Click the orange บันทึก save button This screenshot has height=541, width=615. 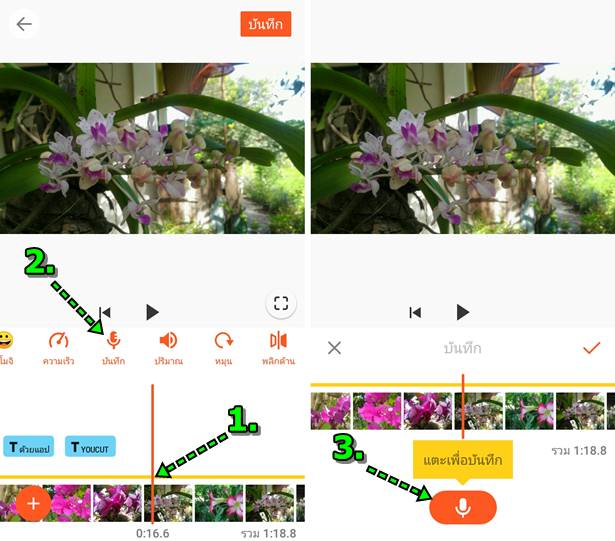point(266,24)
